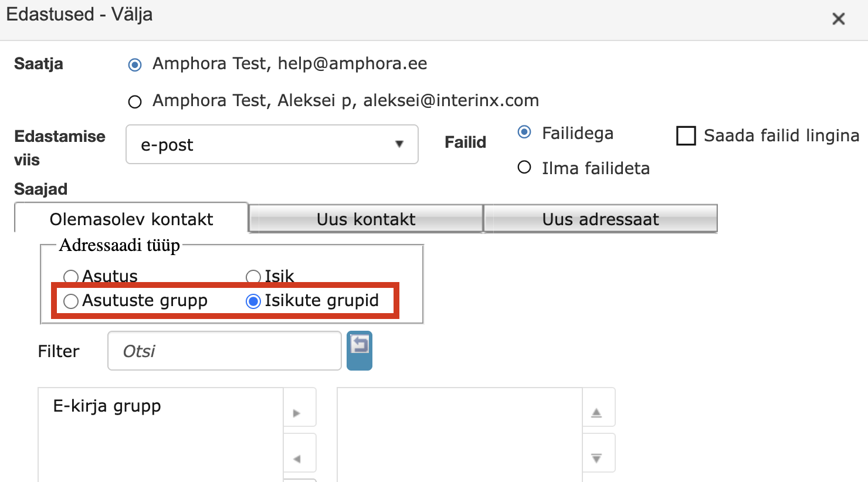Open the Uus adressaat tab
Viewport: 868px width, 482px height.
[601, 219]
